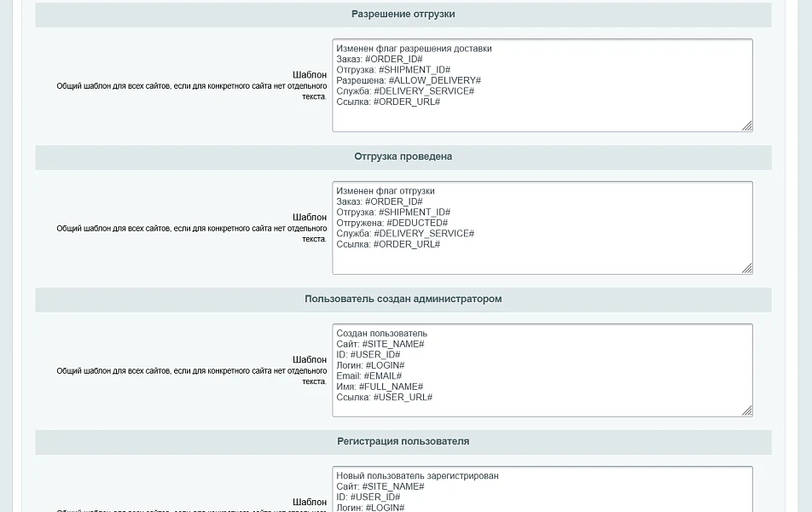Click resize grip of Отгрузка проведена textarea
This screenshot has width=812, height=512.
coord(747,269)
